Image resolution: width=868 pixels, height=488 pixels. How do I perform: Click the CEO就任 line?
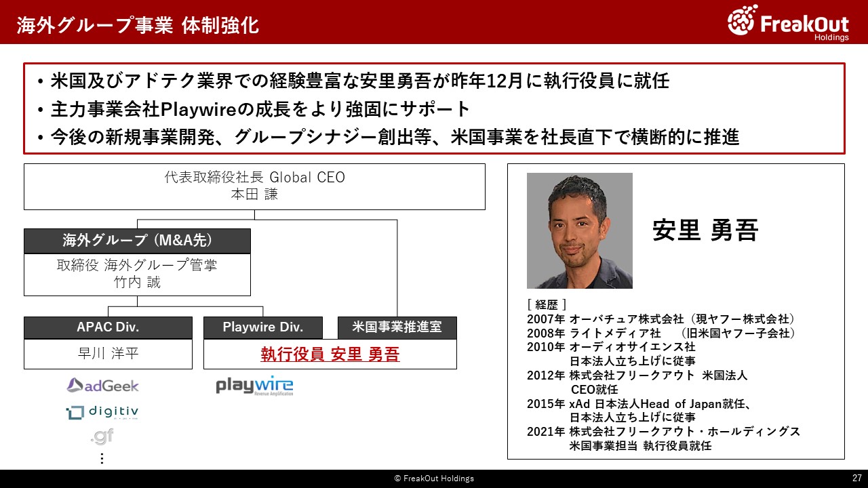coord(594,390)
